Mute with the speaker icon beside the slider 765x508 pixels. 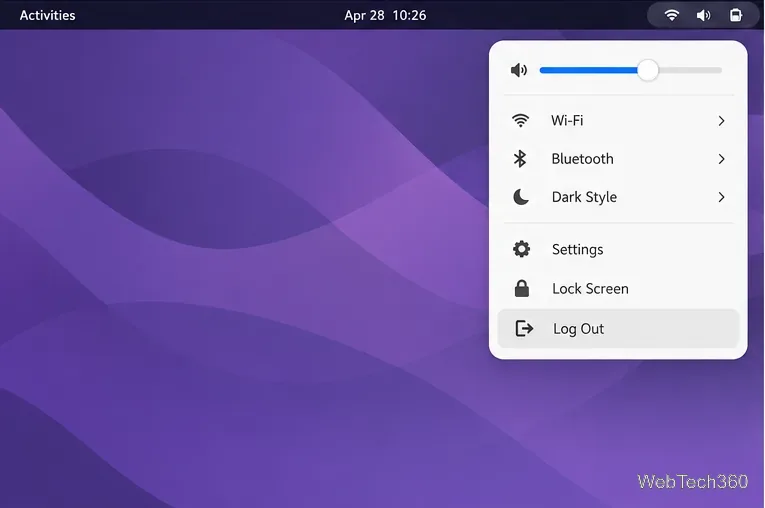(519, 70)
